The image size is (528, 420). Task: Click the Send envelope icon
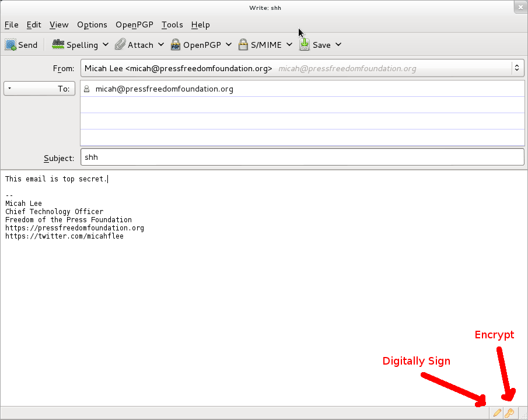click(11, 45)
